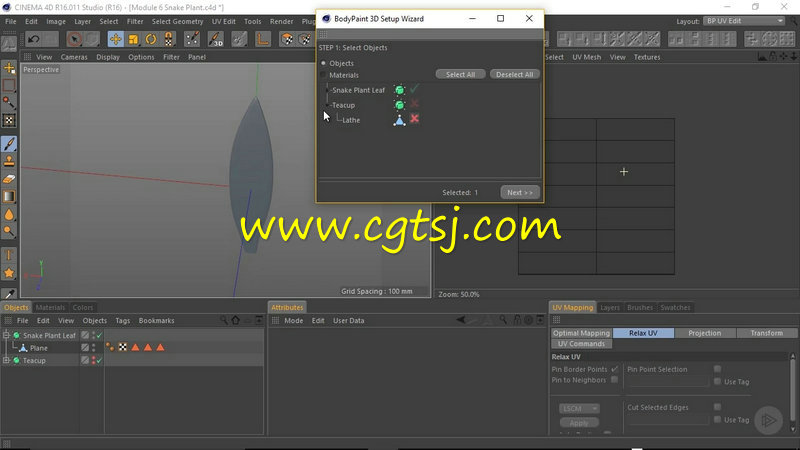
Task: Click Next >> in Setup Wizard
Action: 519,192
